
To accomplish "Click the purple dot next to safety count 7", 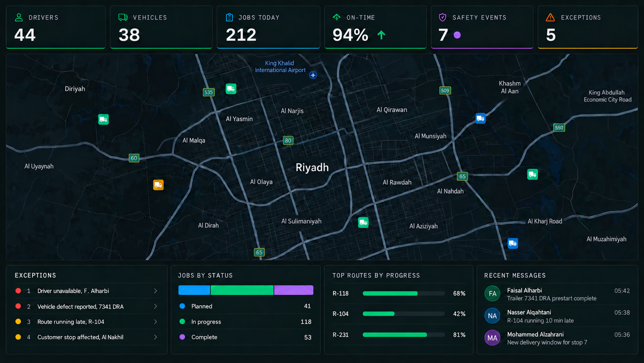I will click(x=457, y=35).
